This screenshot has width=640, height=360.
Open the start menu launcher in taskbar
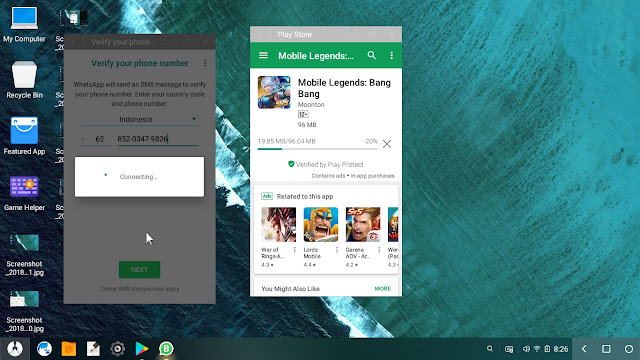click(15, 349)
